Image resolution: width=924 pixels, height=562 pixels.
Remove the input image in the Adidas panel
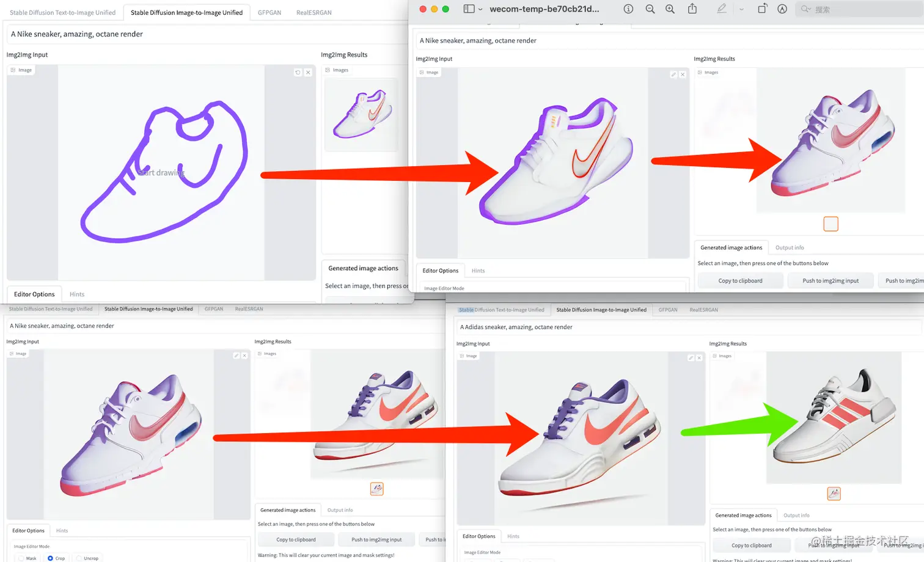click(x=700, y=358)
